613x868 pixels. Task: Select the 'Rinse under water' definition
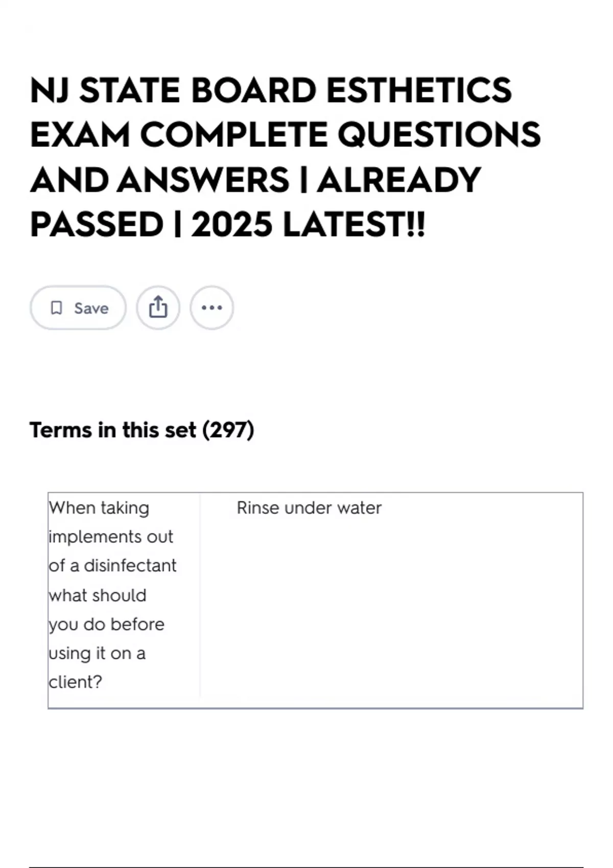tap(309, 508)
